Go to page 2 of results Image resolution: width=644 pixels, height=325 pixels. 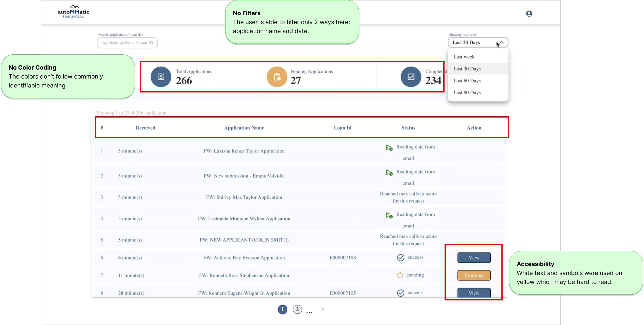click(297, 309)
